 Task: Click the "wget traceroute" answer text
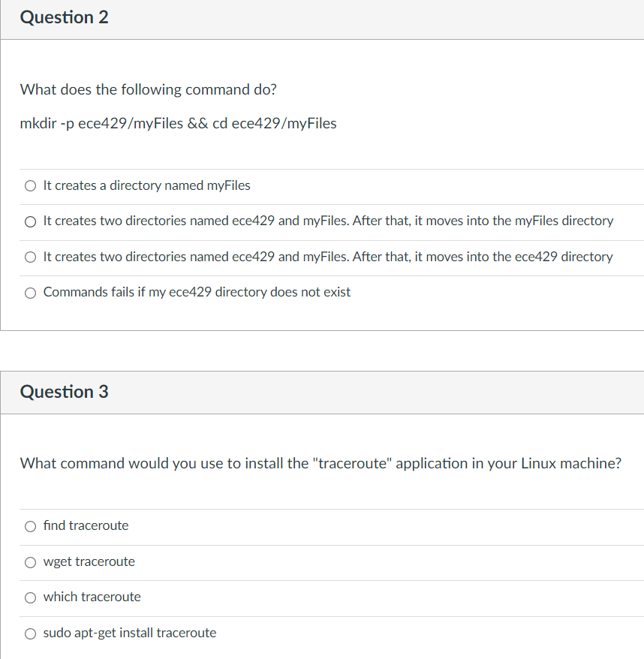(89, 561)
